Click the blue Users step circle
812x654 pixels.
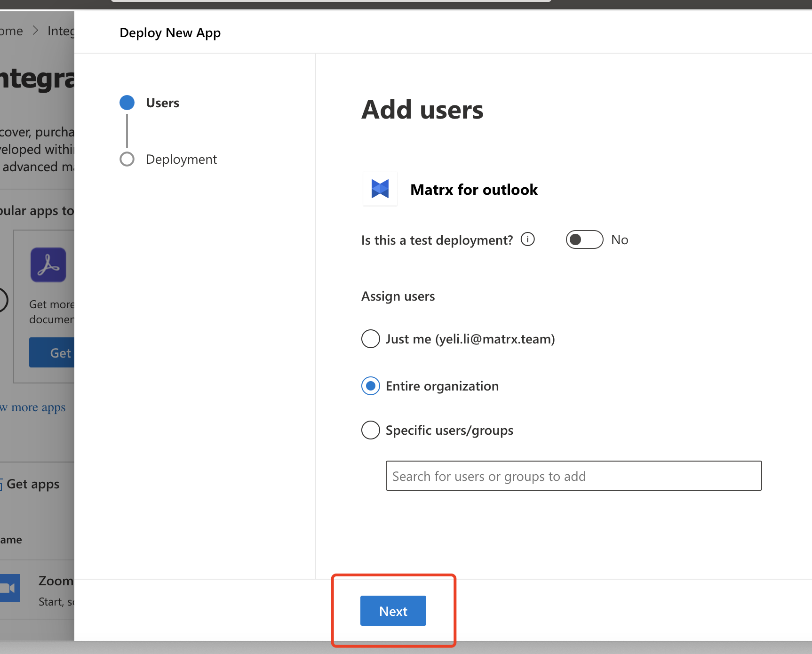tap(127, 103)
